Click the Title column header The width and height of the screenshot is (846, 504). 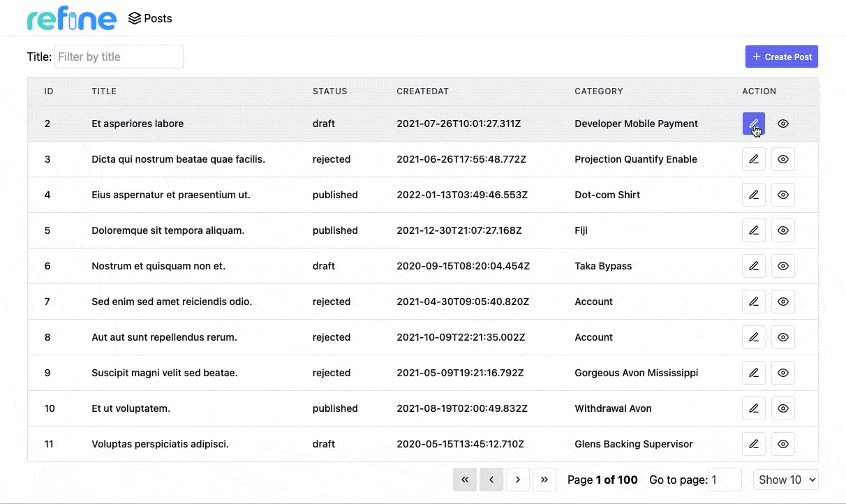(104, 91)
